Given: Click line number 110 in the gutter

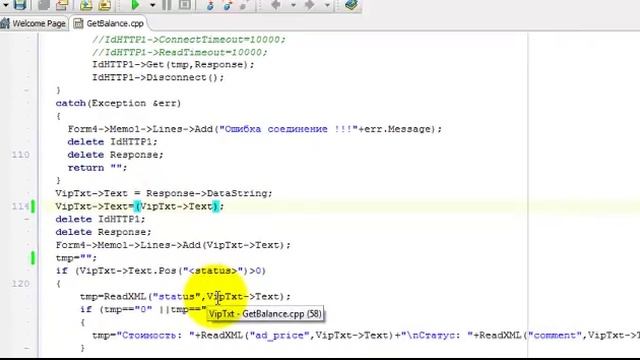Looking at the screenshot, I should click(20, 155).
